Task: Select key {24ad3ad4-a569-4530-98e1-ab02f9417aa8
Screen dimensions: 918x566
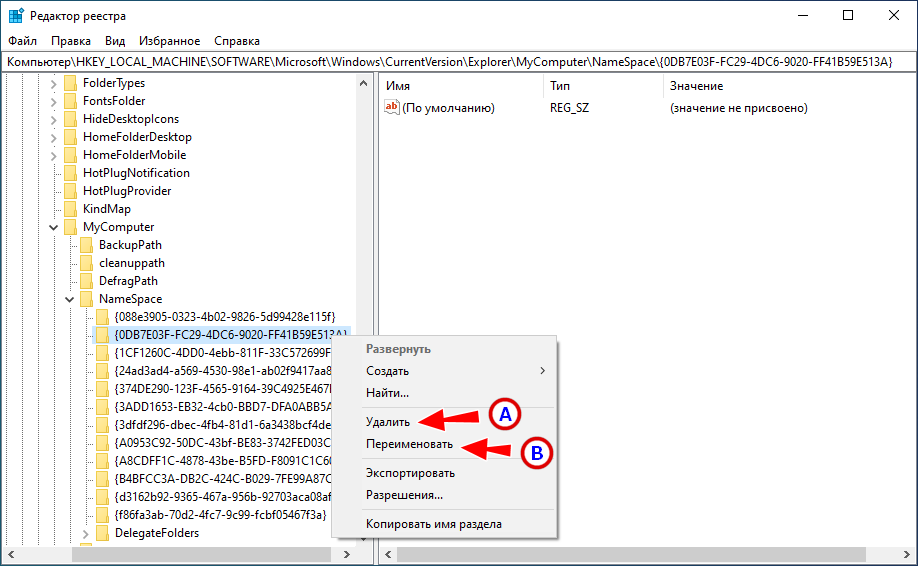Action: 222,371
